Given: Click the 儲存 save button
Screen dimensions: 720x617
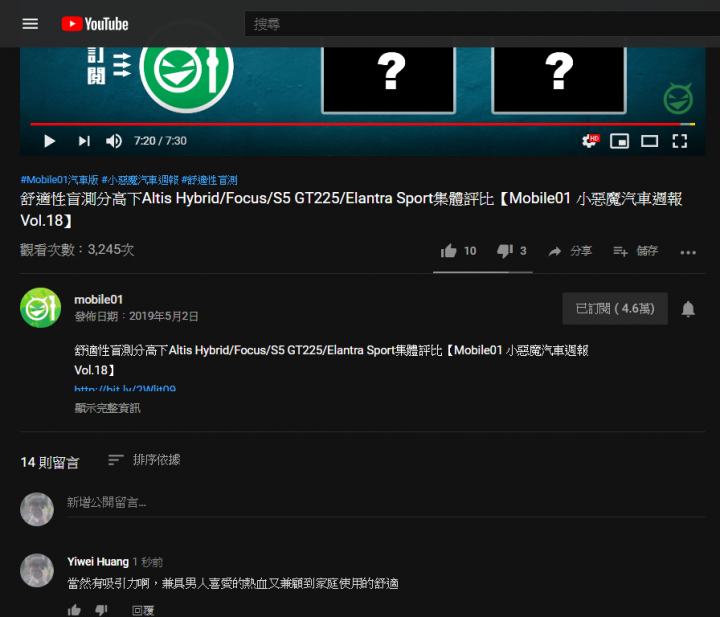Looking at the screenshot, I should (x=636, y=251).
